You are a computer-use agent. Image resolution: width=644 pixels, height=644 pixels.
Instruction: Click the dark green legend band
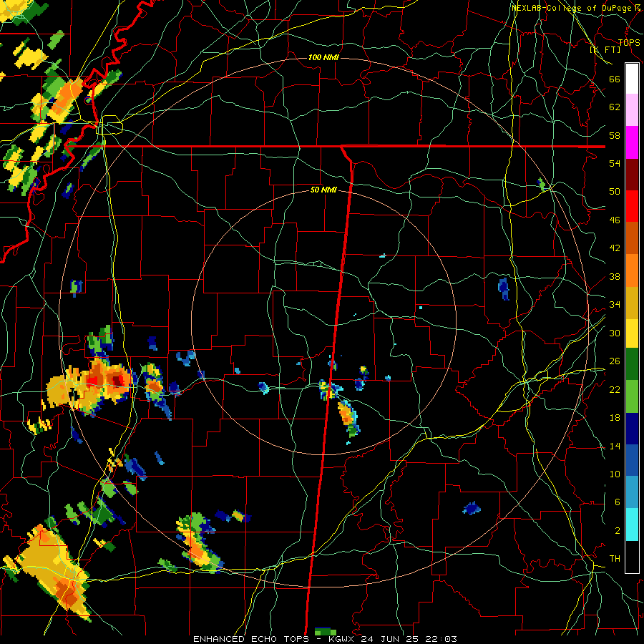[x=632, y=364]
